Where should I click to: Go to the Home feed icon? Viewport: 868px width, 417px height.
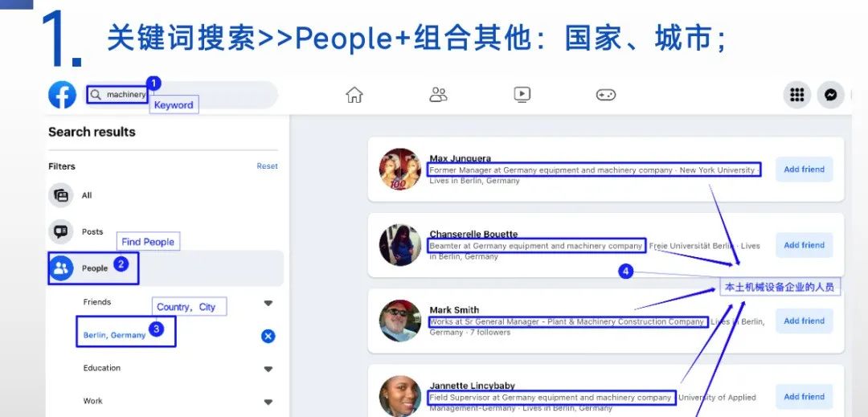click(354, 95)
